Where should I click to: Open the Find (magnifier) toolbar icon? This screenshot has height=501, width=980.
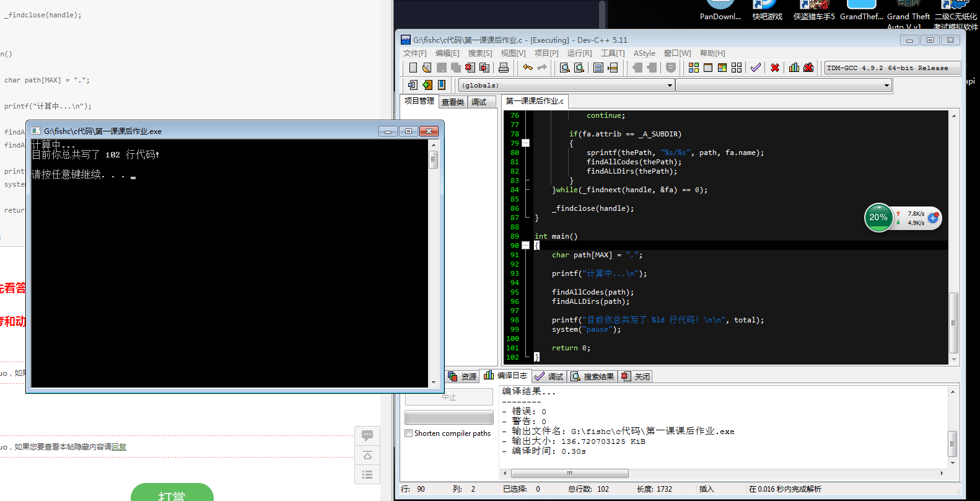pyautogui.click(x=564, y=68)
